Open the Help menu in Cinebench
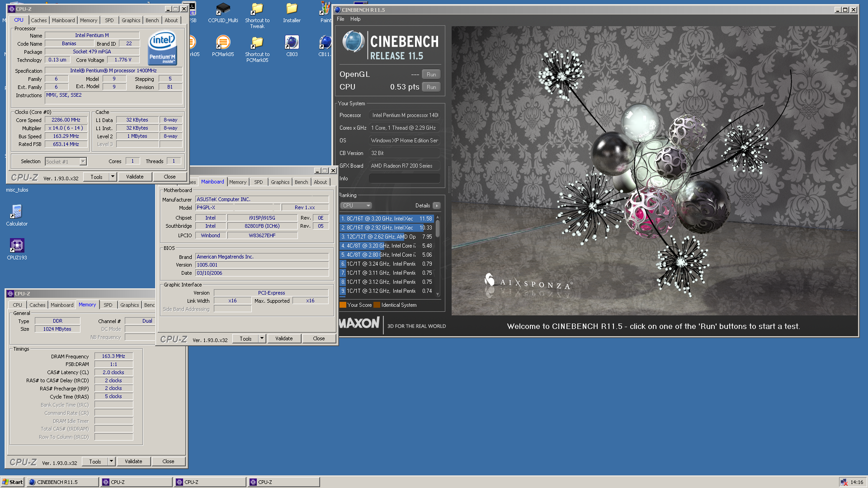Screen dimensions: 868x488 tap(355, 19)
